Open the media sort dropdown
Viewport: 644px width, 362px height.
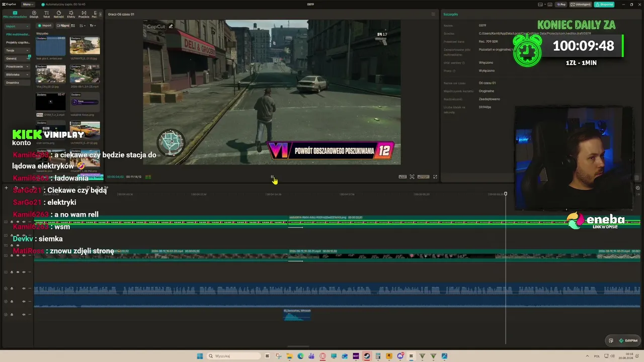(83, 26)
